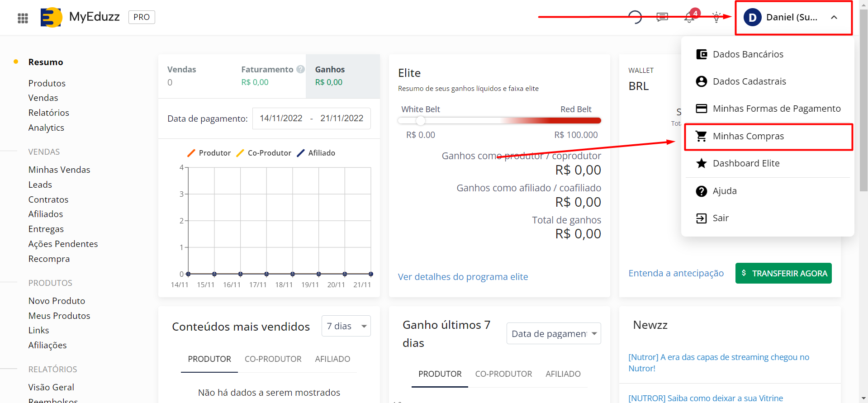The height and width of the screenshot is (403, 868).
Task: Open Newzz article about sua Vitrine
Action: (706, 398)
